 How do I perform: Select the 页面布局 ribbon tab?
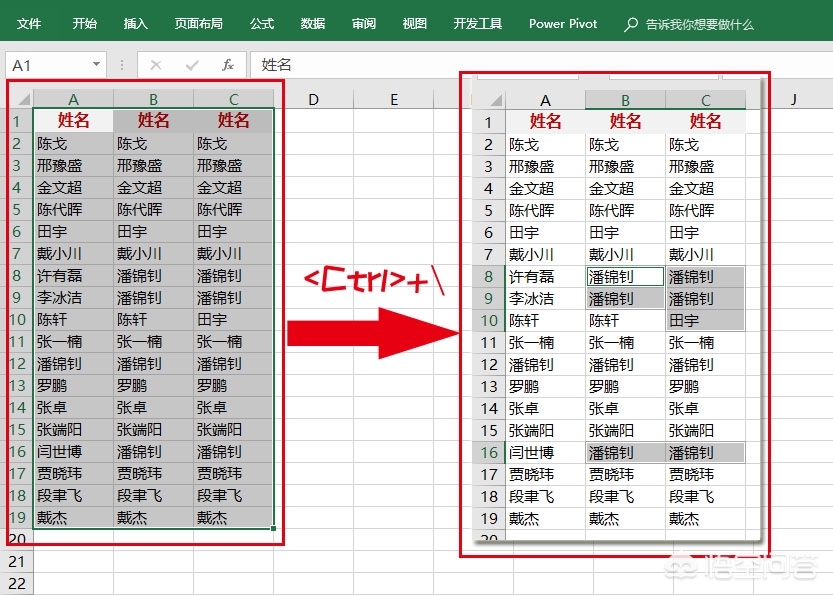tap(199, 23)
